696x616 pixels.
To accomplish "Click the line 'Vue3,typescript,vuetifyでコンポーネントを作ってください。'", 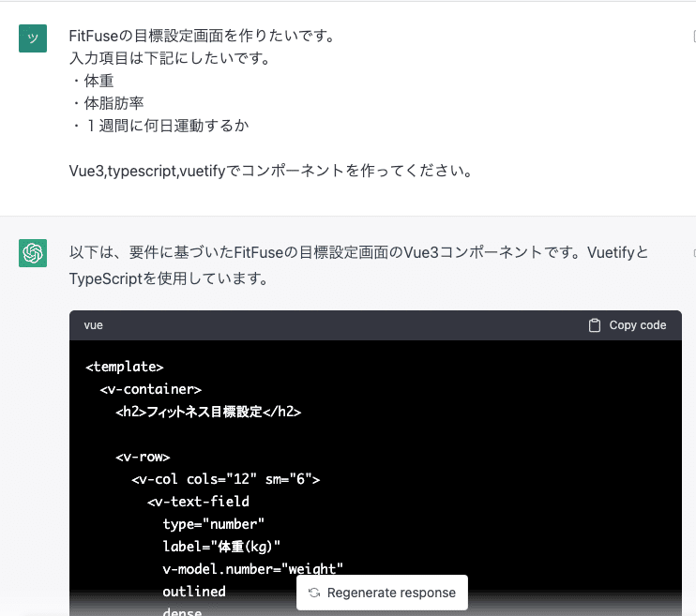I will (272, 171).
